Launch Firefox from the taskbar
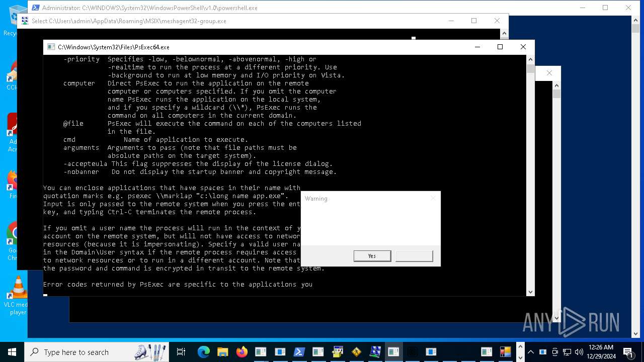 [x=242, y=352]
